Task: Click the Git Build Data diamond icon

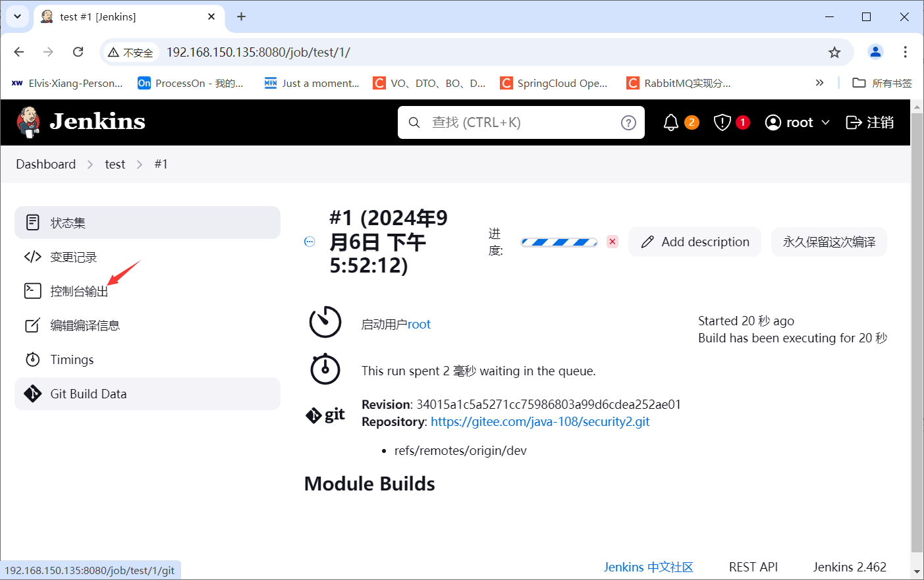Action: point(33,394)
